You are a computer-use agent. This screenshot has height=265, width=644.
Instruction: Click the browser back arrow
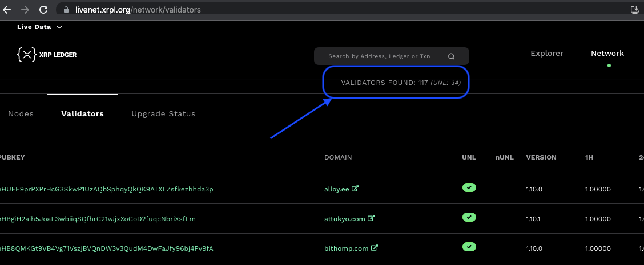pyautogui.click(x=7, y=10)
